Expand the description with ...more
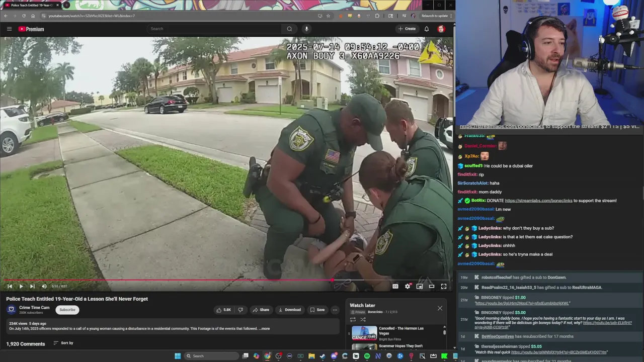Image resolution: width=644 pixels, height=362 pixels. pyautogui.click(x=264, y=329)
